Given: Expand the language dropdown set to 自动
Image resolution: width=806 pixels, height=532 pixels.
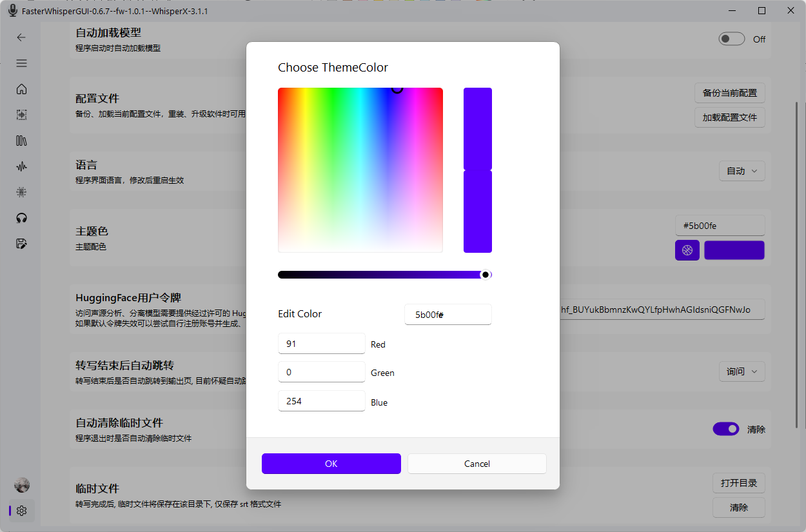Looking at the screenshot, I should click(x=742, y=171).
